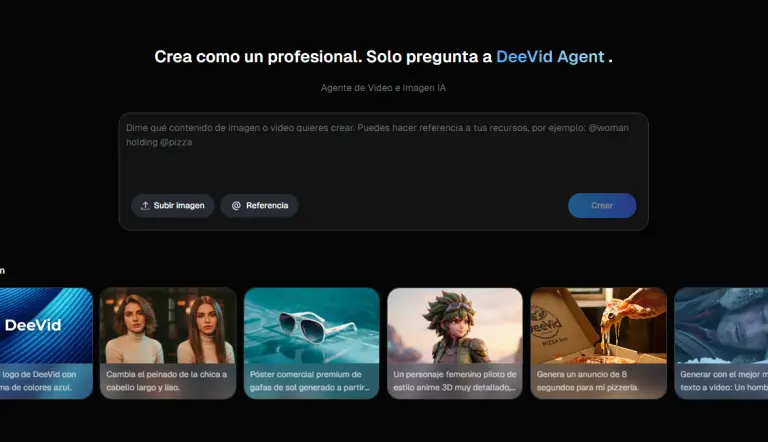Image resolution: width=768 pixels, height=442 pixels.
Task: Click the 'Póster comercial premium' caption
Action: pos(311,381)
